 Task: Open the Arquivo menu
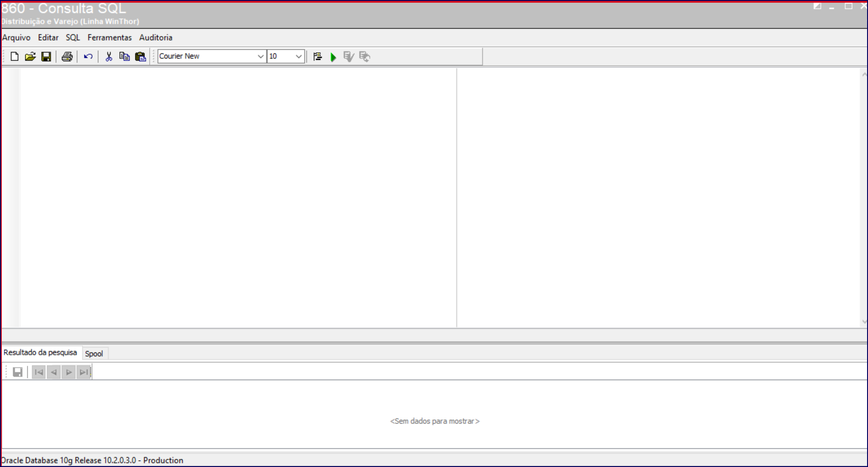pos(16,38)
